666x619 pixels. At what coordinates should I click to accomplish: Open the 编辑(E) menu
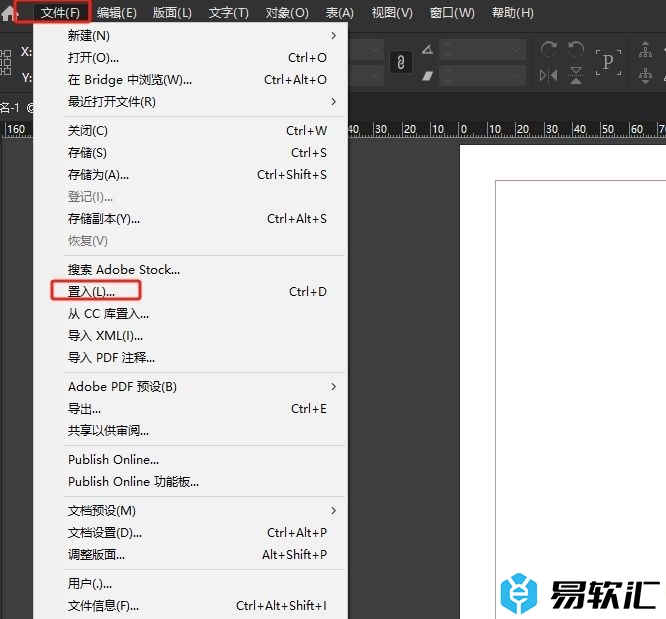pos(117,13)
